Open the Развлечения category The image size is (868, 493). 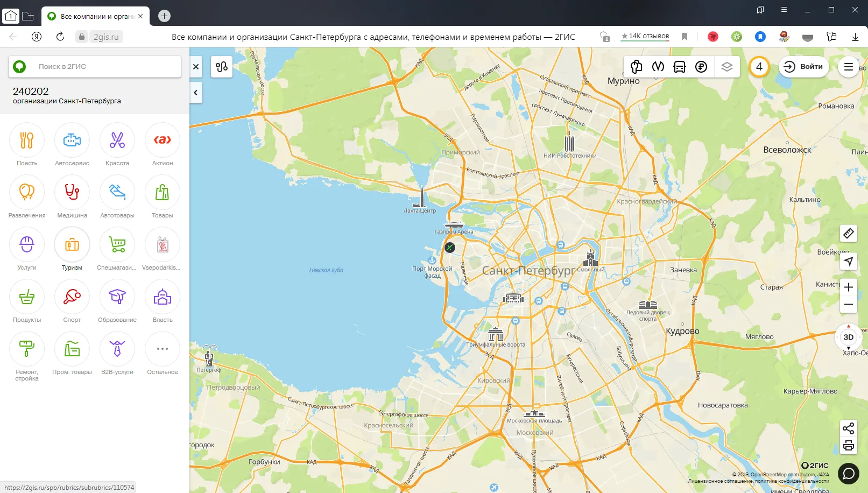tap(27, 198)
